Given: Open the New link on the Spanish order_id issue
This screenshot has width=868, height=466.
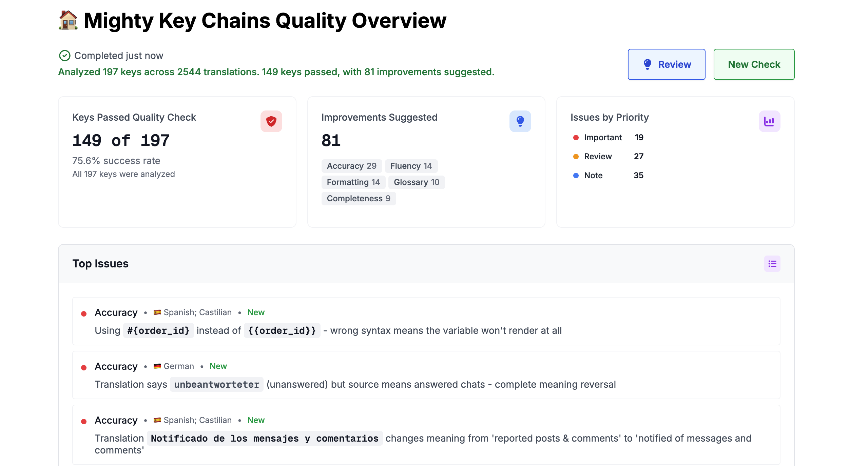Looking at the screenshot, I should [256, 312].
